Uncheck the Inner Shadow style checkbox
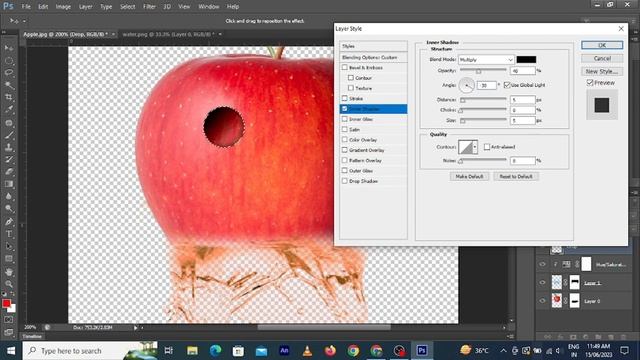 click(x=345, y=109)
